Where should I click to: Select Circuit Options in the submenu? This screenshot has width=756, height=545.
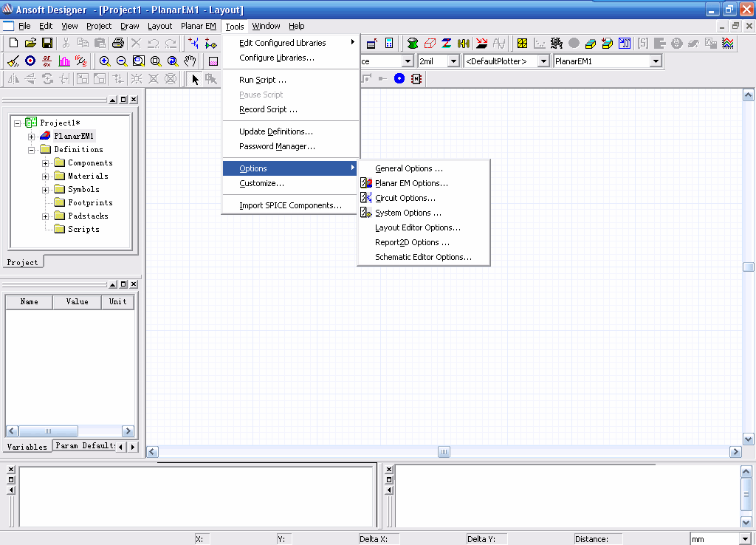pyautogui.click(x=423, y=198)
